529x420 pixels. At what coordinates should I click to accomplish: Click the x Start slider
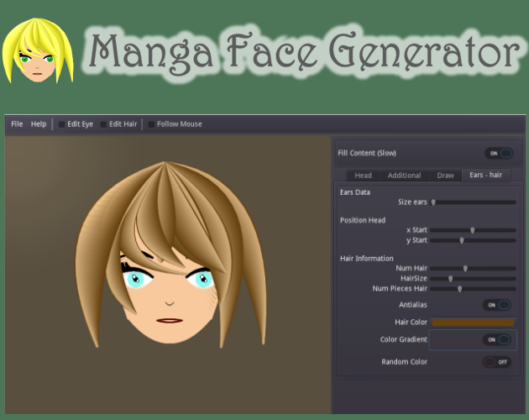click(x=474, y=230)
